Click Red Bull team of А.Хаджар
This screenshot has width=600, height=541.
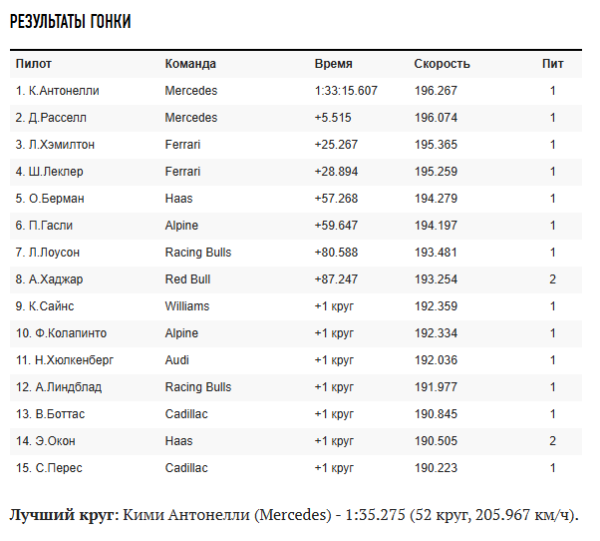click(188, 280)
